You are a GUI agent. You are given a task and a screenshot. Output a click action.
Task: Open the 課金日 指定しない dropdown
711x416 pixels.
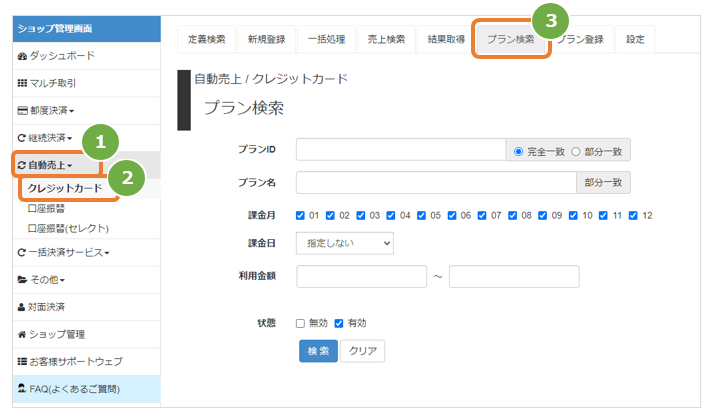(x=345, y=243)
